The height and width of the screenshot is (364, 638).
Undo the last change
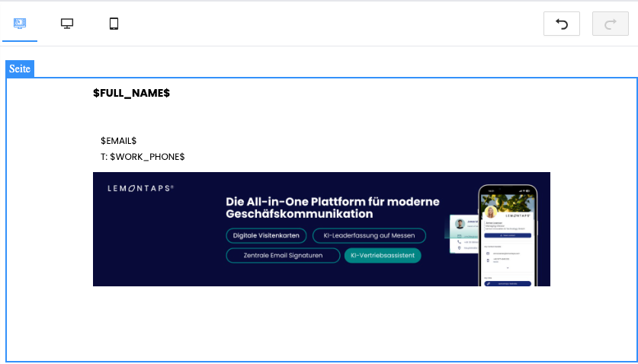tap(562, 24)
